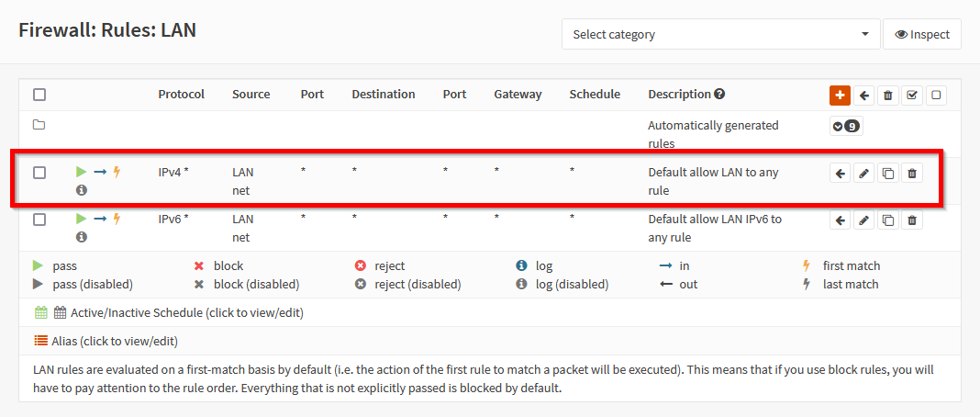Click the Alias legend orange list icon

point(40,340)
